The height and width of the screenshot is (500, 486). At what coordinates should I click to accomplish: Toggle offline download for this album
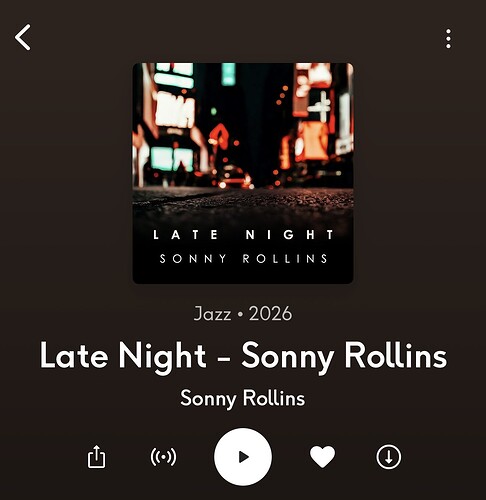coord(389,457)
